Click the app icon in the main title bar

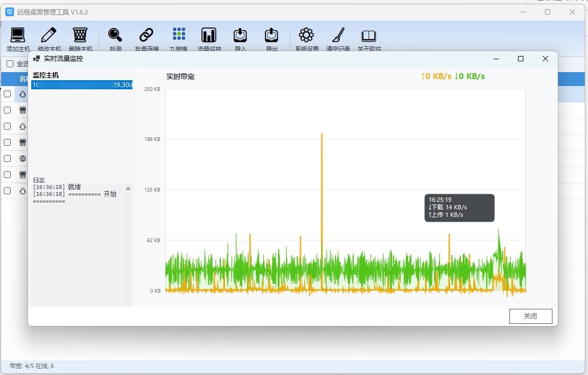[10, 12]
